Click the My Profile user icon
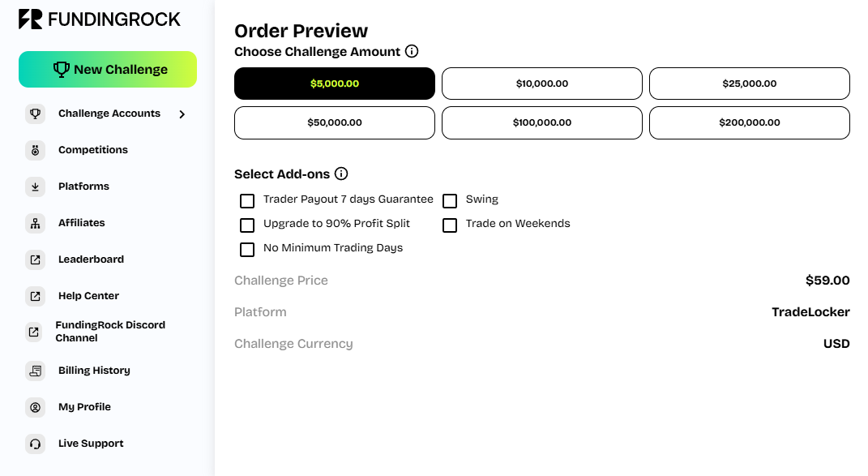 pyautogui.click(x=35, y=407)
